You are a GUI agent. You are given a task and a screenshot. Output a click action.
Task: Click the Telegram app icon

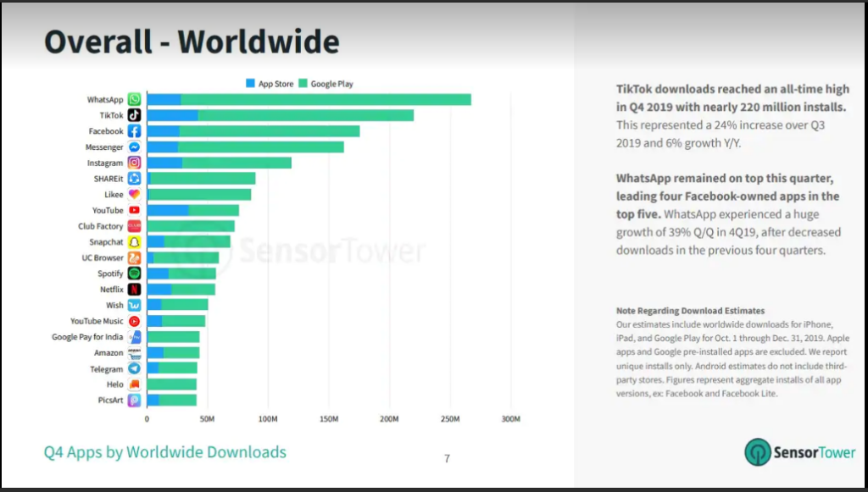point(134,368)
